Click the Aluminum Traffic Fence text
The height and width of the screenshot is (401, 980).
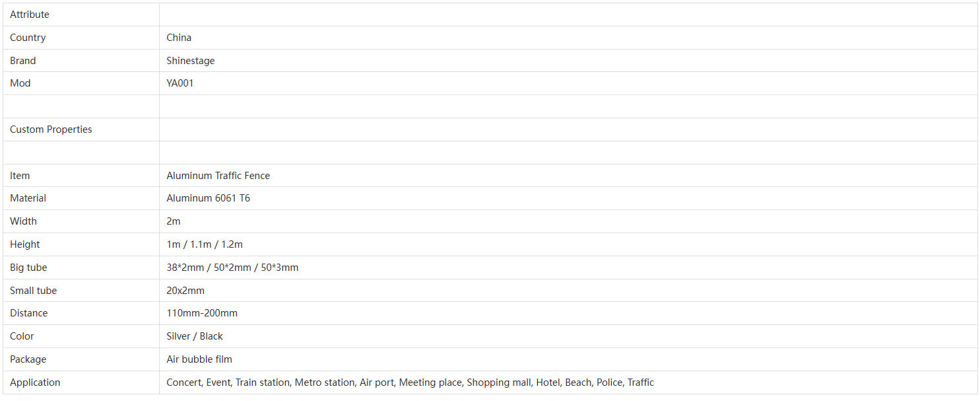pyautogui.click(x=218, y=176)
